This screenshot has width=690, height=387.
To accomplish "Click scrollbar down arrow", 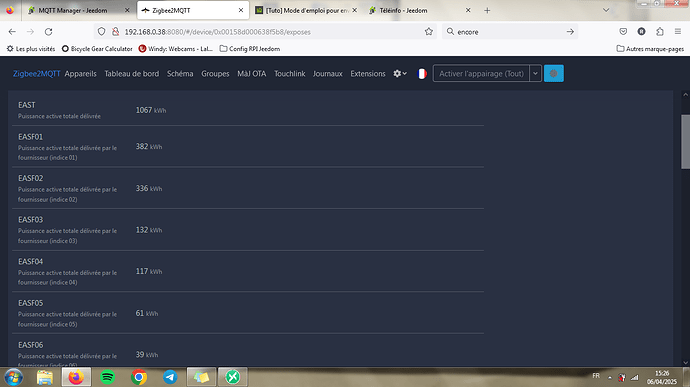I will 685,363.
